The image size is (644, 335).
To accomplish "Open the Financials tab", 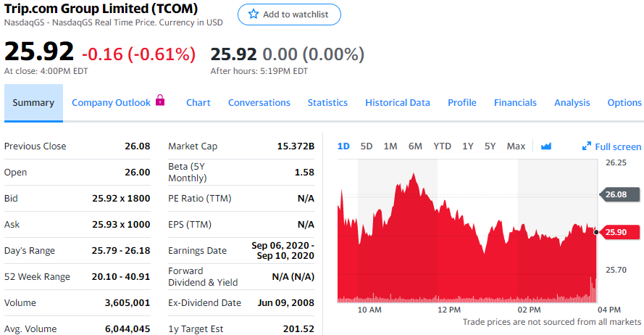I will point(515,103).
